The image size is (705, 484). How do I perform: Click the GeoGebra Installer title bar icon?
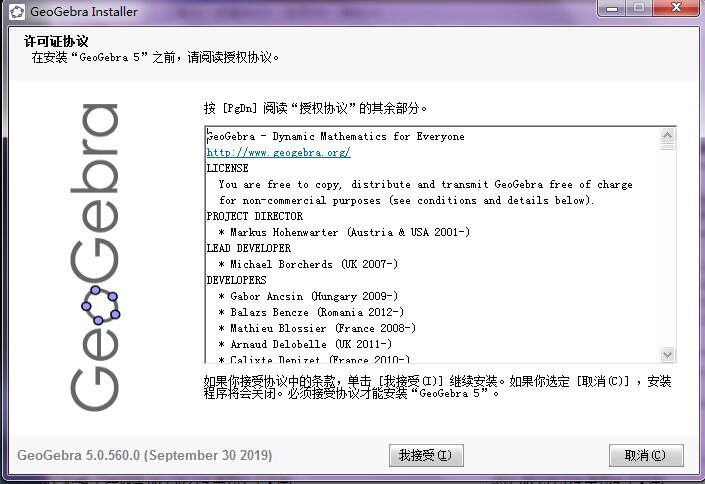point(17,12)
